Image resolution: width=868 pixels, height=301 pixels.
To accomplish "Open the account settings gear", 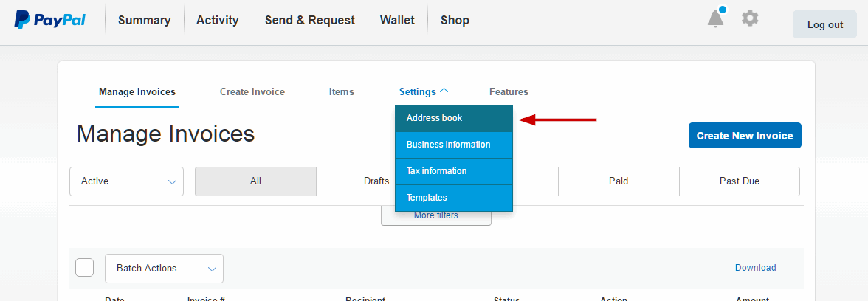I will 750,18.
